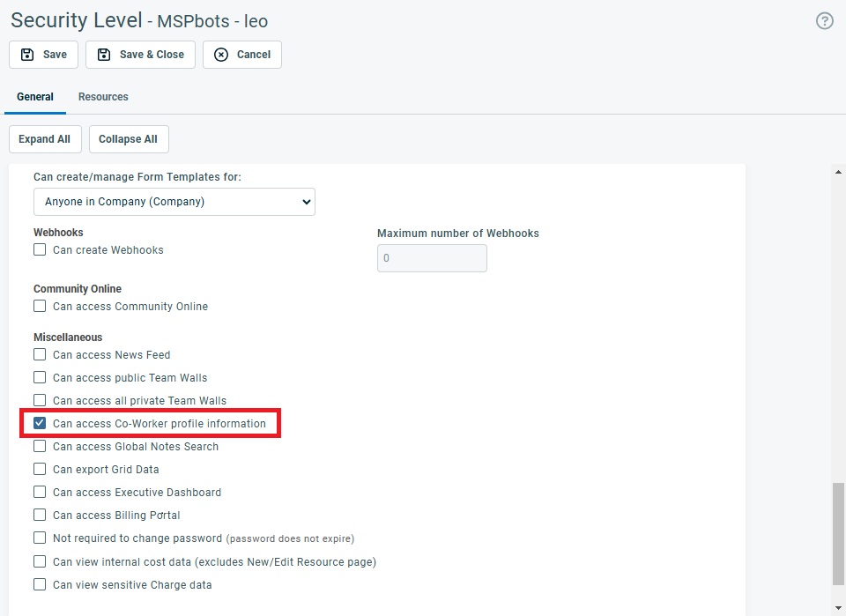Click the Collapse All button
This screenshot has height=616, width=846.
pos(129,139)
